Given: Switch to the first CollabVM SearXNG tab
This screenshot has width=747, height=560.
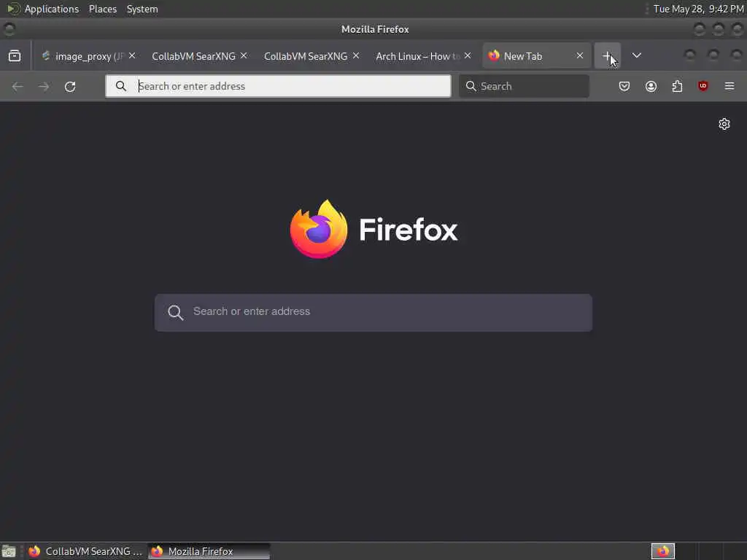Looking at the screenshot, I should point(193,56).
